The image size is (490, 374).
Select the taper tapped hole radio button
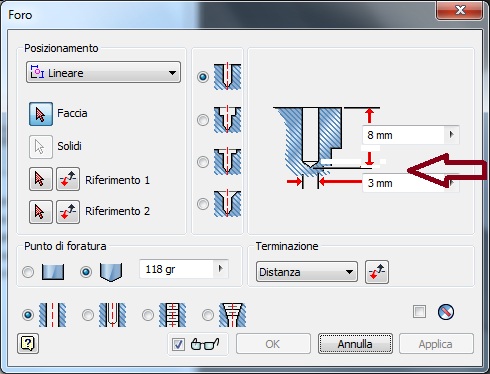click(x=208, y=315)
